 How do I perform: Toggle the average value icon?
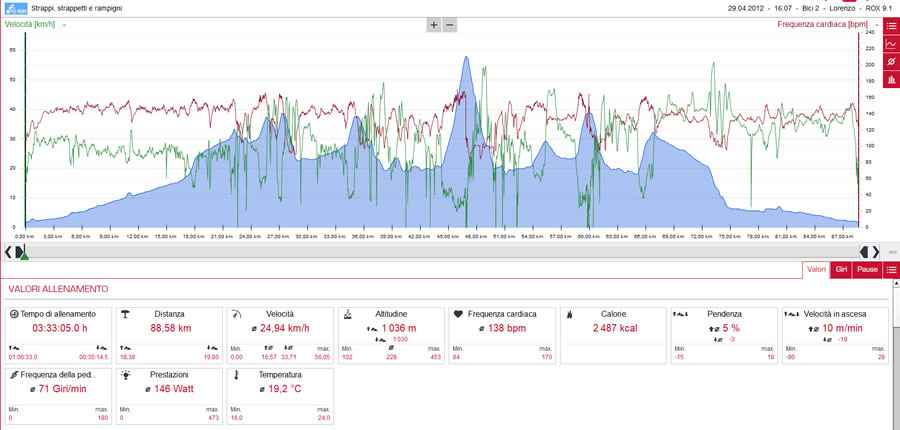pos(891,61)
